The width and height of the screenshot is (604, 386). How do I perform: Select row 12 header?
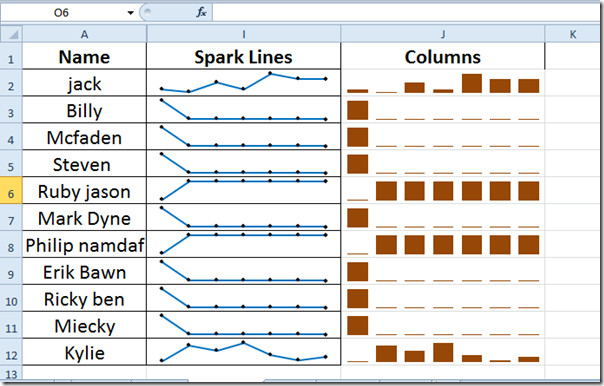[11, 352]
